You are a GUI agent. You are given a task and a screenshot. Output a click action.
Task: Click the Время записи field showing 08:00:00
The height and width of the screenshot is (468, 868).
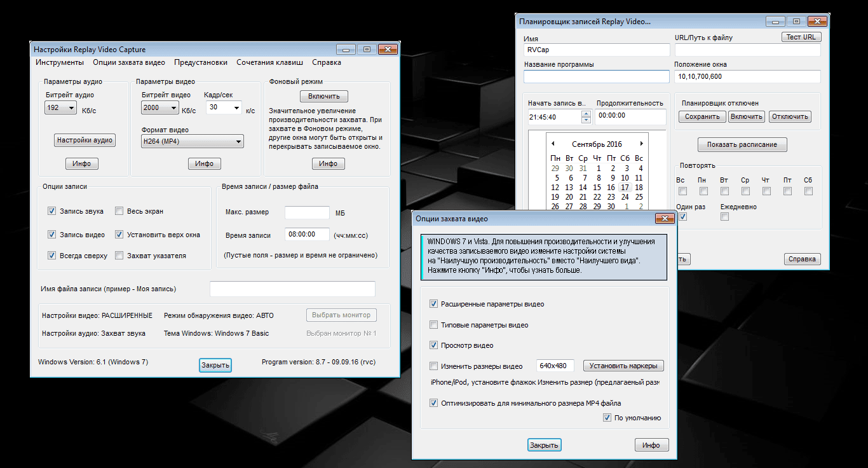(x=307, y=235)
